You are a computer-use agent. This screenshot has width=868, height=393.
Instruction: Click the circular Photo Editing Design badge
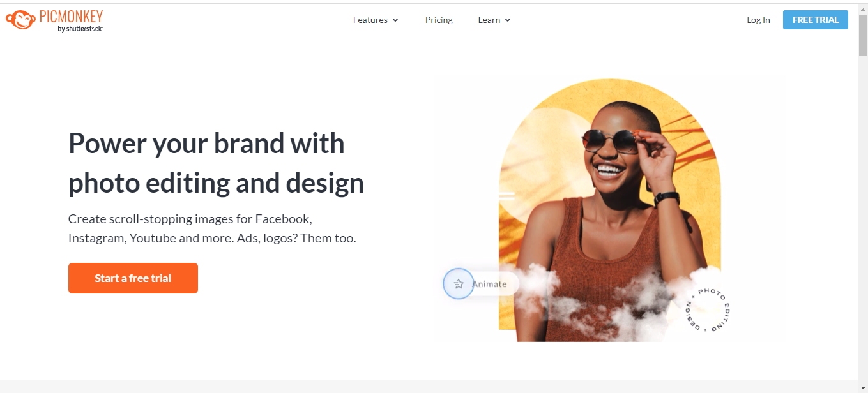(707, 309)
